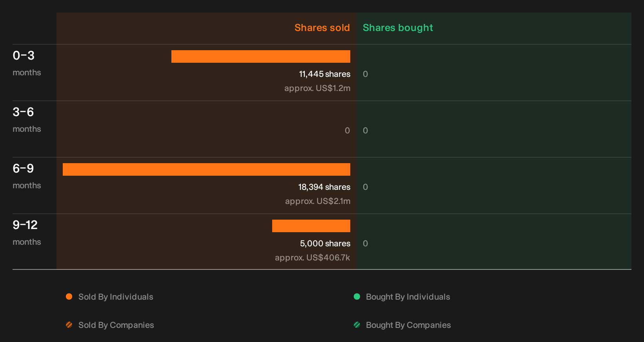Click the Shares sold column header
Screen dimensions: 644x342
point(322,28)
